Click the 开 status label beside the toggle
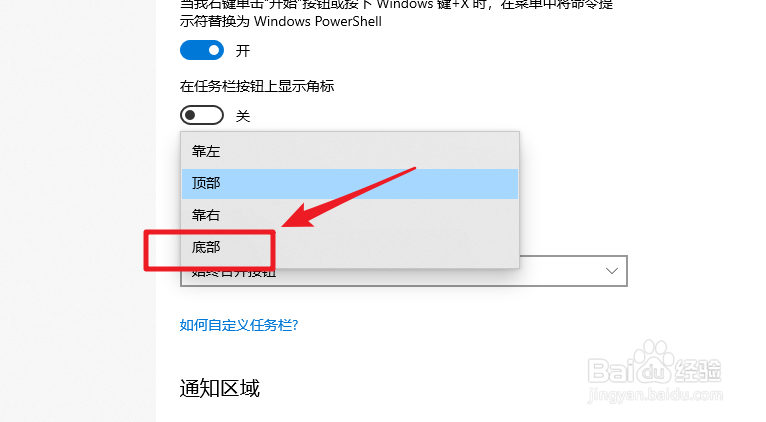This screenshot has width=766, height=422. coord(243,50)
